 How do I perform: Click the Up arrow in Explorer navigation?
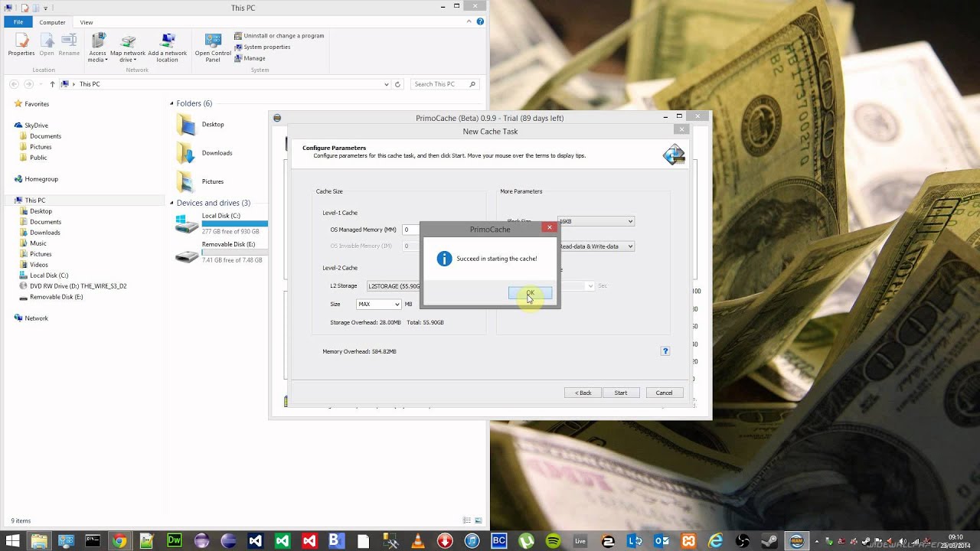click(x=52, y=84)
